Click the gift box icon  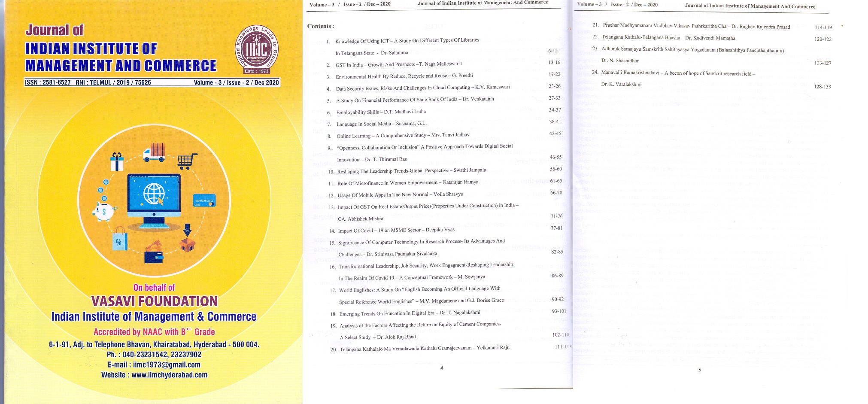pos(117,162)
